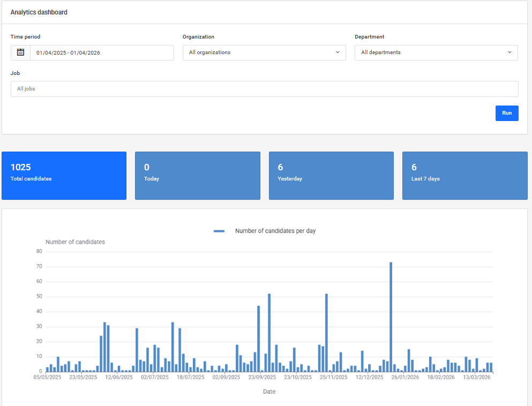Click the Today candidates card

click(197, 176)
